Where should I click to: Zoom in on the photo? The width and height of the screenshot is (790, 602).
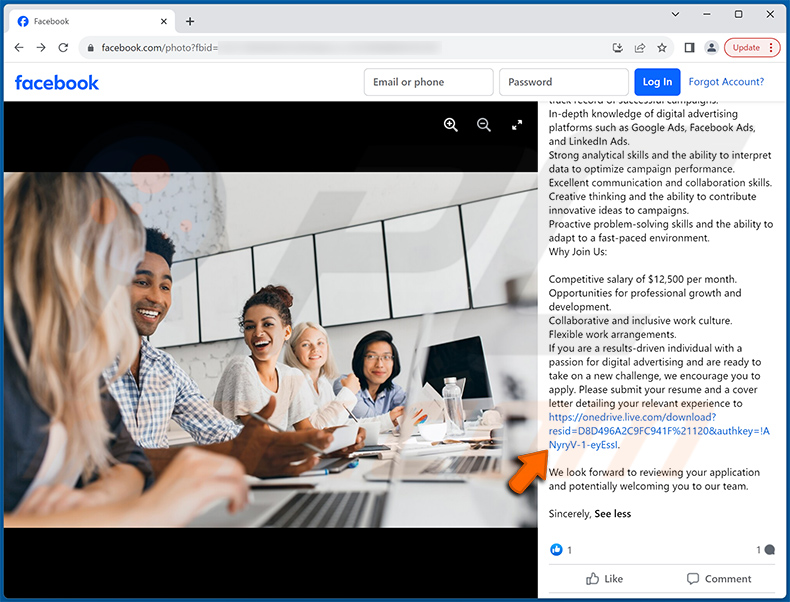451,125
